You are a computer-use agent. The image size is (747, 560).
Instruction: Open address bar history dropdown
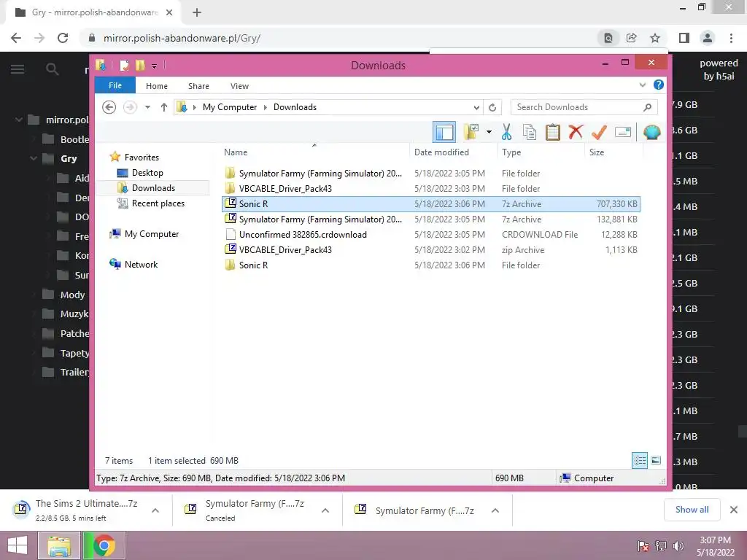pos(476,107)
